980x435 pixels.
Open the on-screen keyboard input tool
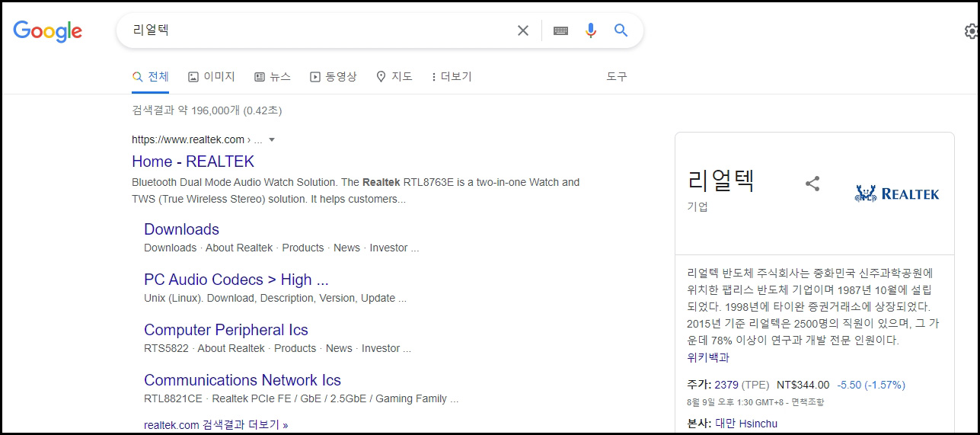point(561,30)
